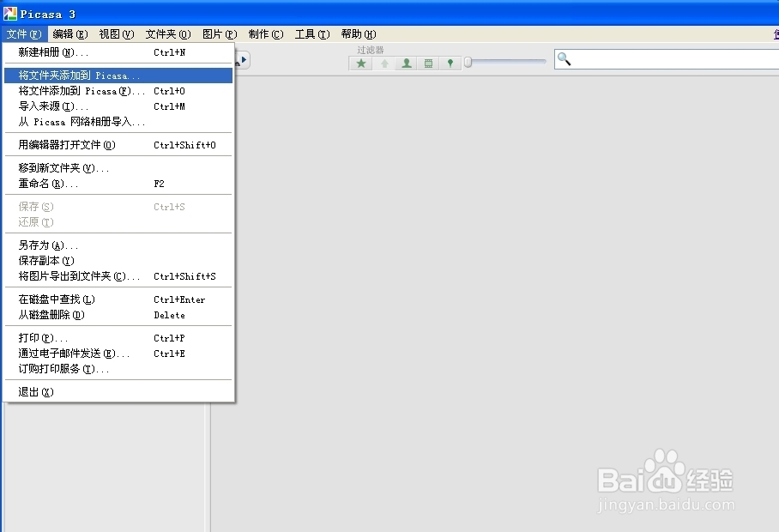
Task: Click the search magnifier icon
Action: [564, 59]
